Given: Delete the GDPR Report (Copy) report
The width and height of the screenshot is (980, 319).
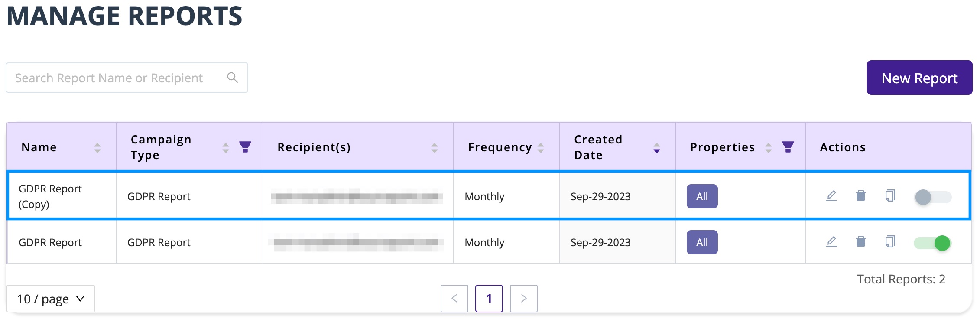Looking at the screenshot, I should pyautogui.click(x=861, y=196).
